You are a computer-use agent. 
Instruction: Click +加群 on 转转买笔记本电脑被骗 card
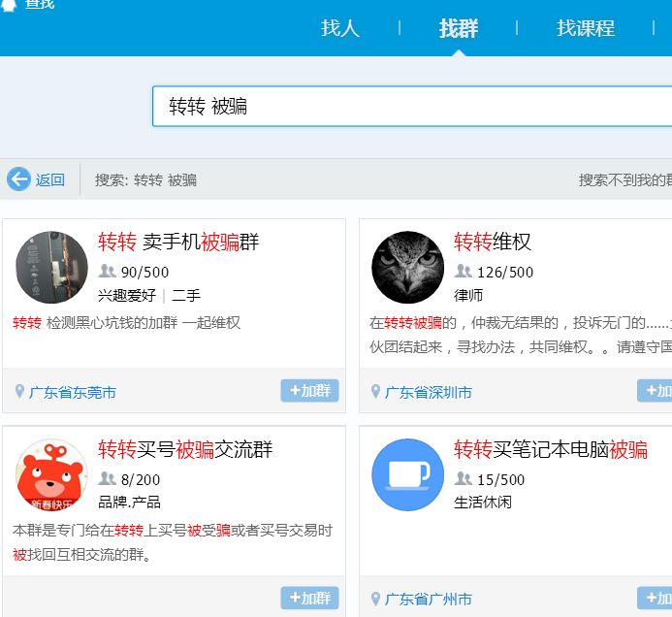point(655,598)
